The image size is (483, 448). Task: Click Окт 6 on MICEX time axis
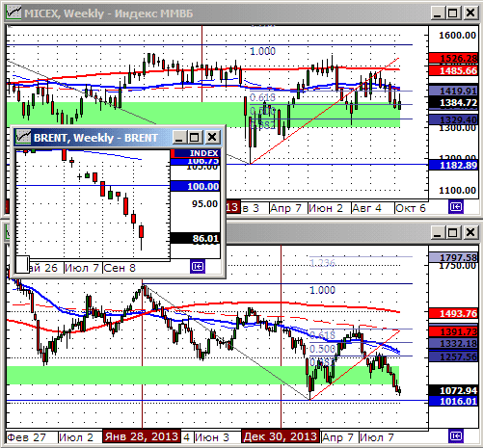411,208
